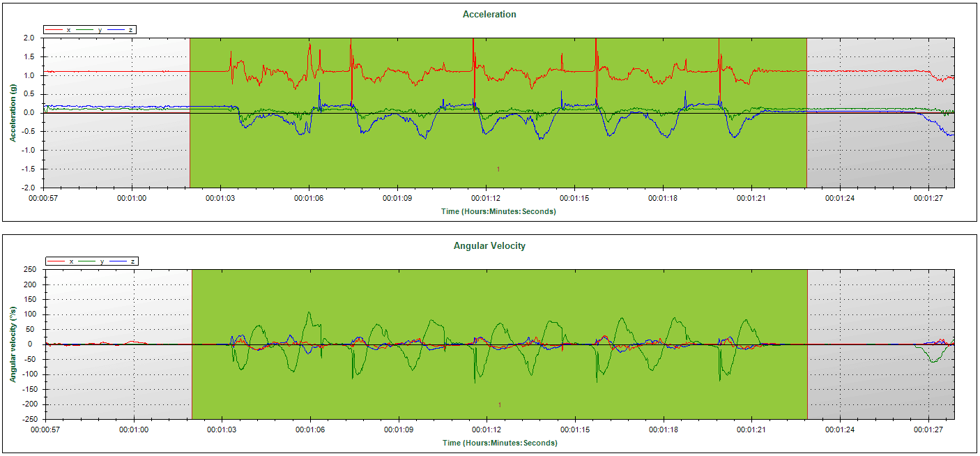This screenshot has height=456, width=980.
Task: Select the x legend entry in Angular Velocity chart
Action: [x=63, y=261]
